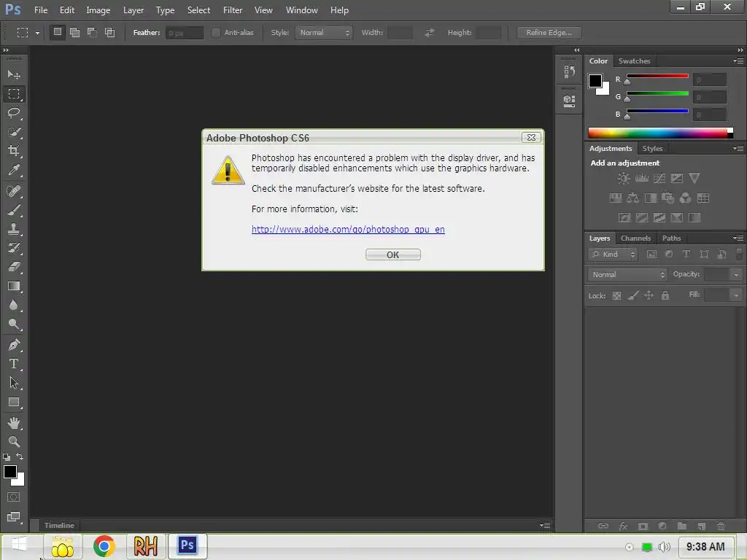Viewport: 747px width, 560px height.
Task: Toggle Lock transparent pixels
Action: coord(616,296)
